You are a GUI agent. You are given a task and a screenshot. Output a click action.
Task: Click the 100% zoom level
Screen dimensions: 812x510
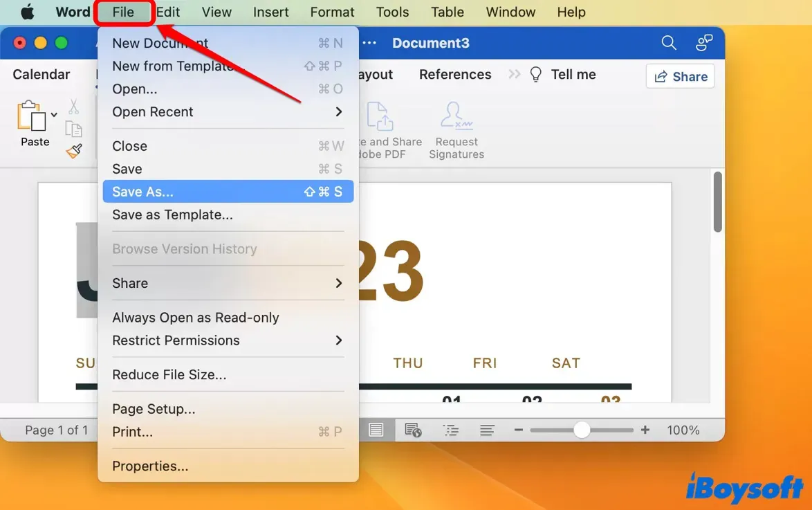683,430
